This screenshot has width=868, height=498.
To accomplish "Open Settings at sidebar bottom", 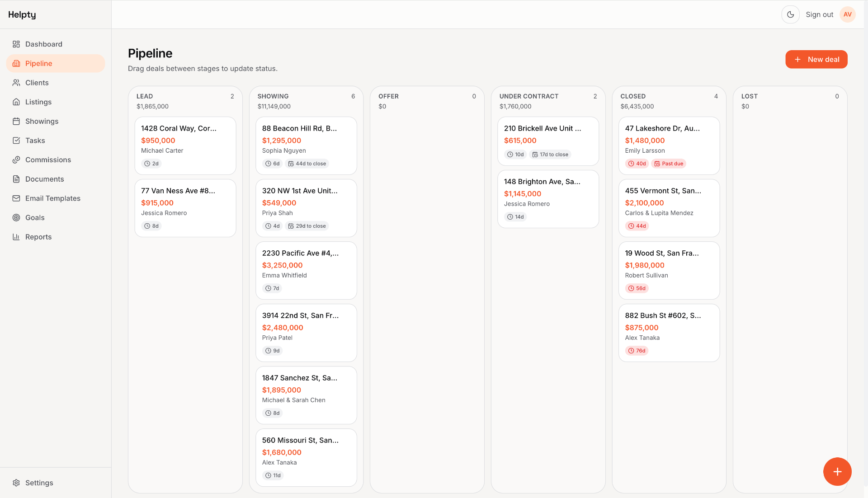I will [56, 483].
